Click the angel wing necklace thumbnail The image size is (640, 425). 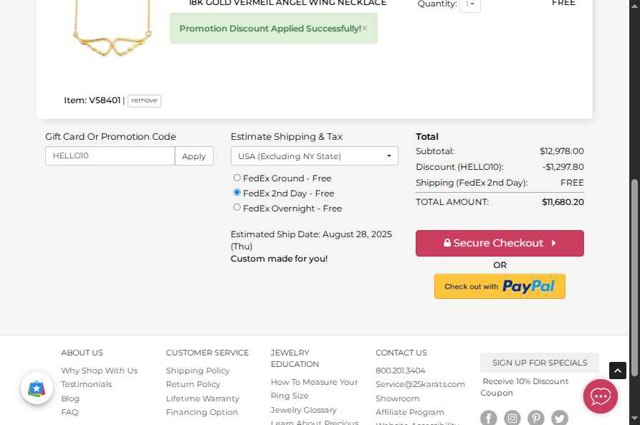tap(112, 31)
